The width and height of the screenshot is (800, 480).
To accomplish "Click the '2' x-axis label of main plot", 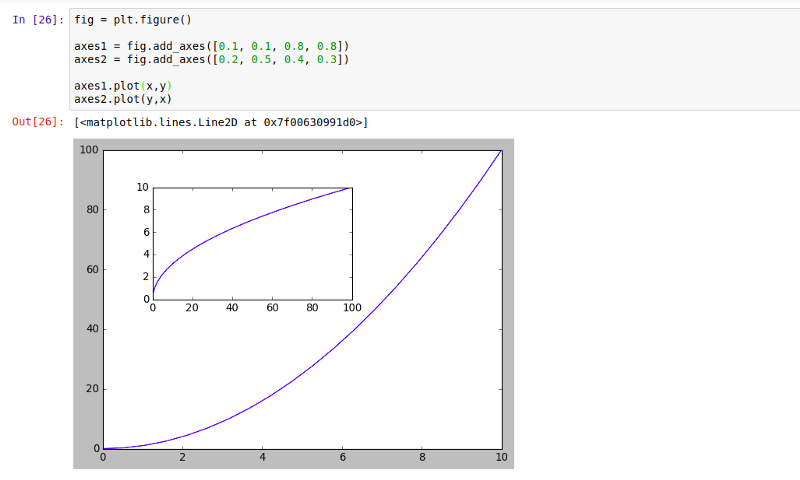I will click(183, 458).
